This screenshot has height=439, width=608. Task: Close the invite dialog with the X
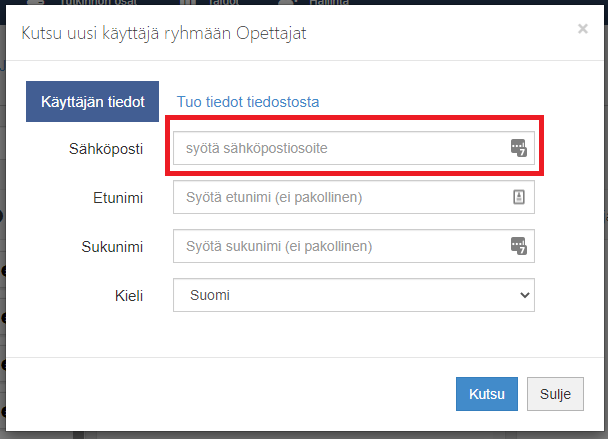click(x=582, y=30)
